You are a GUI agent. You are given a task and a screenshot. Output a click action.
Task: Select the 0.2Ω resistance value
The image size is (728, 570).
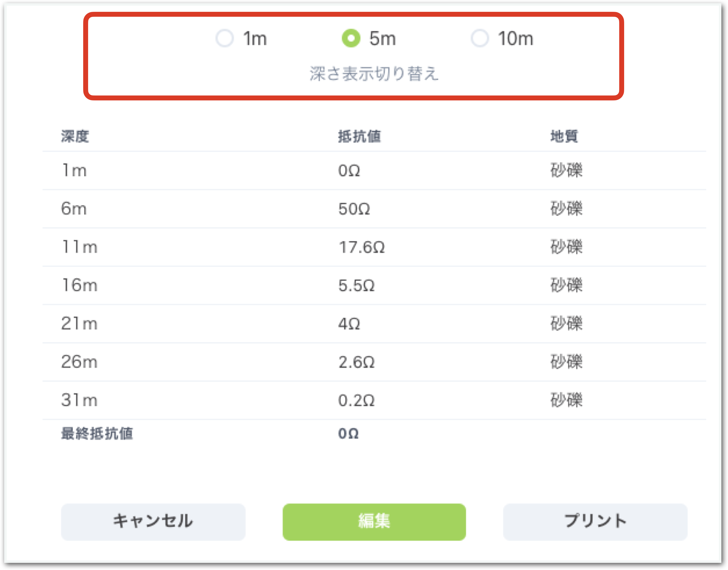click(356, 400)
